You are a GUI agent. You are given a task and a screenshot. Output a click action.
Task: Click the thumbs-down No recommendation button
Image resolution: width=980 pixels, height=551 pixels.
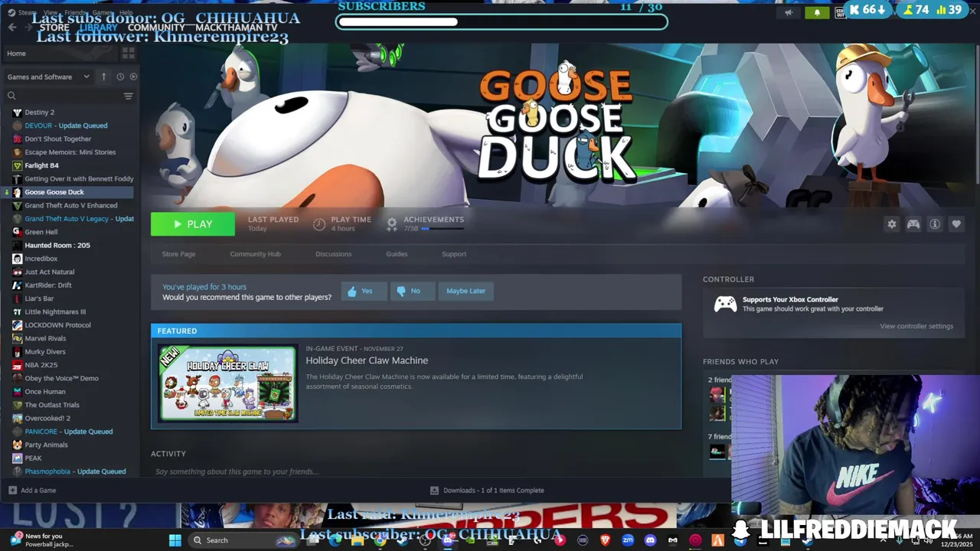click(413, 291)
